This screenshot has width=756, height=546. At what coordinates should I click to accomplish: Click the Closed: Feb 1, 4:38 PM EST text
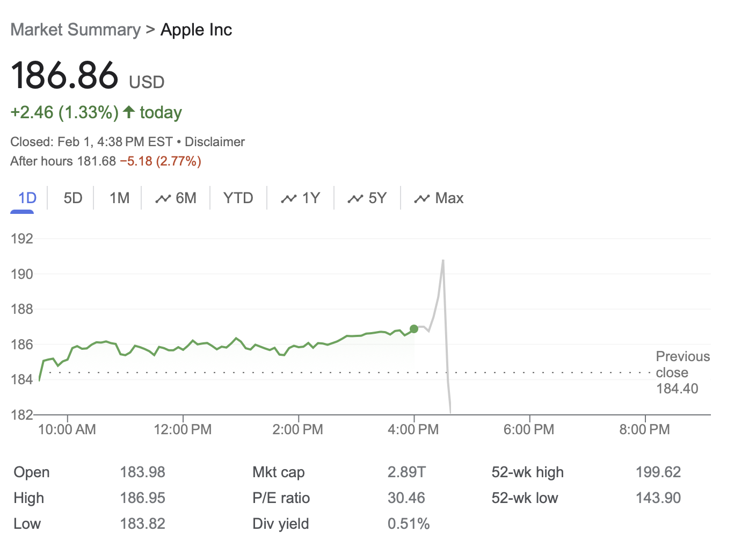(91, 142)
